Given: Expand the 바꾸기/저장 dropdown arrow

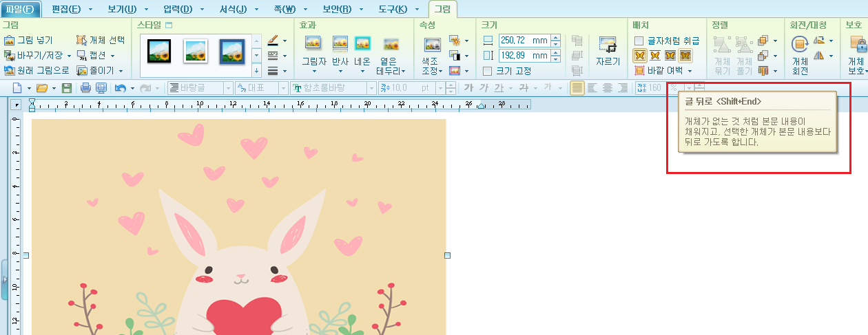Looking at the screenshot, I should point(69,55).
